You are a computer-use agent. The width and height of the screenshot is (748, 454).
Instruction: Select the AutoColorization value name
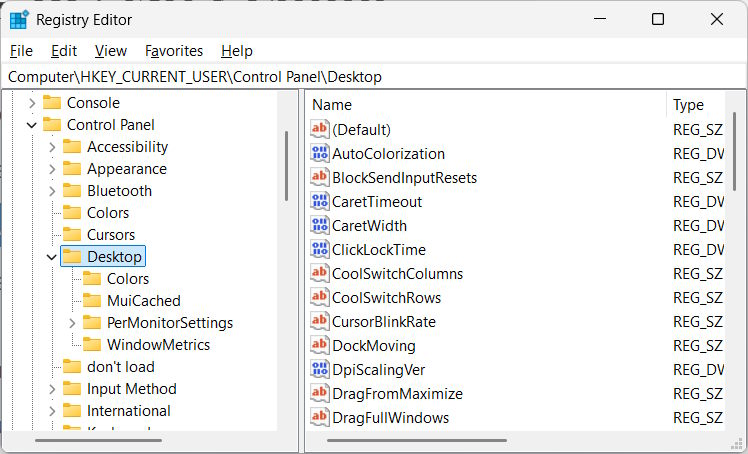388,154
